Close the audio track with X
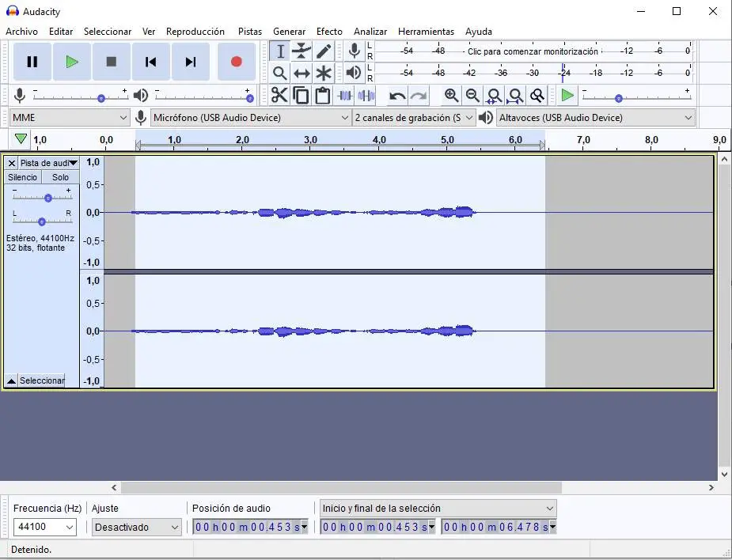 [x=12, y=163]
